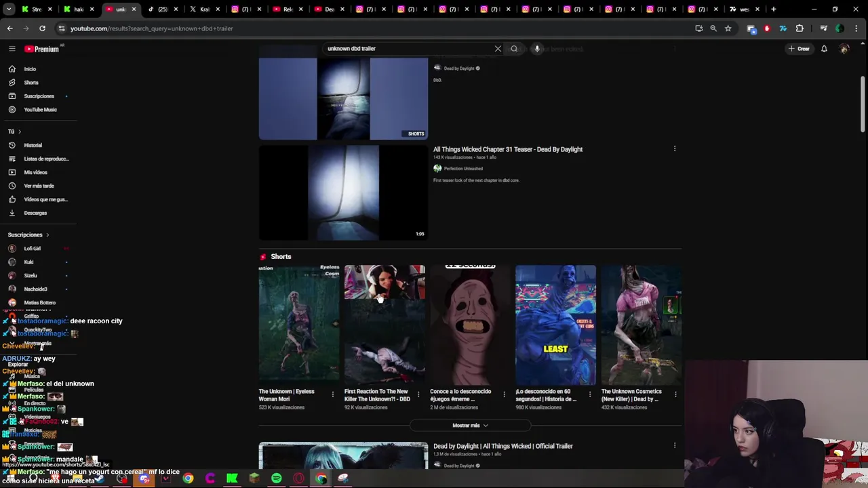The image size is (868, 488).
Task: Open Spotify from the taskbar
Action: (x=277, y=479)
